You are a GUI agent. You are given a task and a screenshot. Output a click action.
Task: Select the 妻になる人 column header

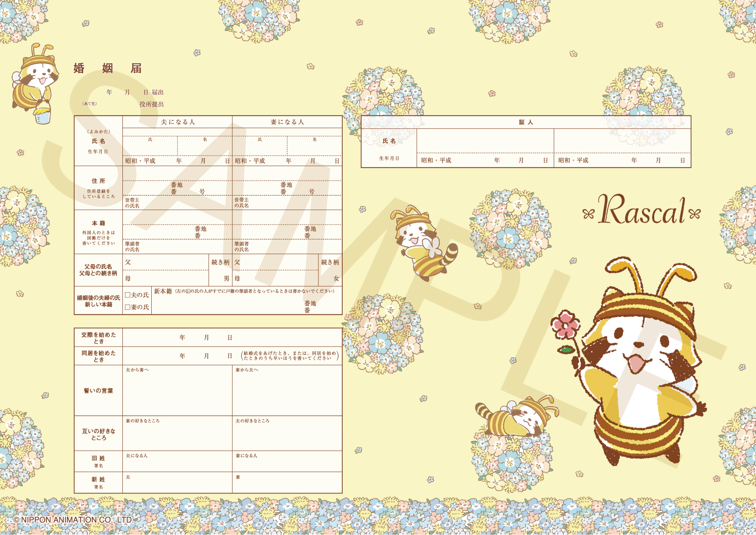[x=287, y=122]
